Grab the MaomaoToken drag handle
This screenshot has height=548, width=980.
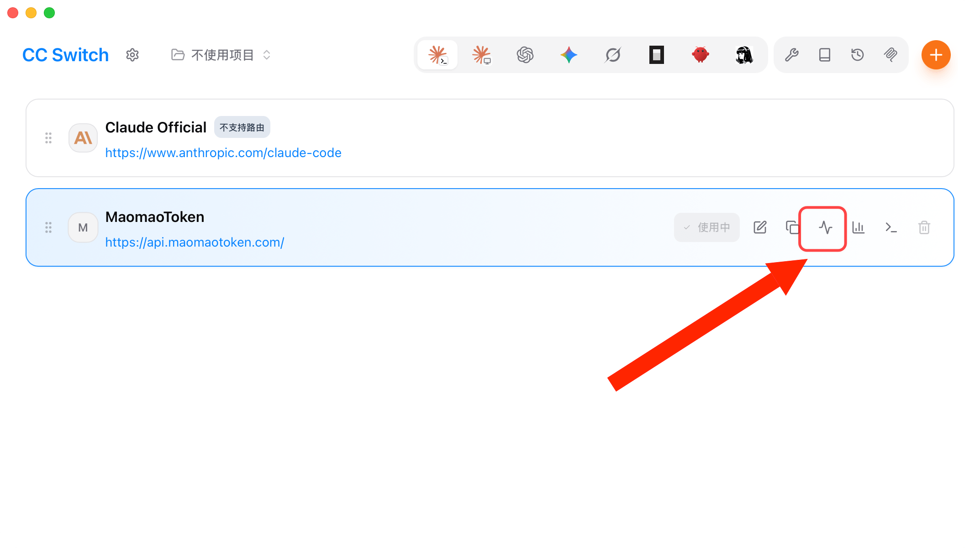click(x=48, y=227)
